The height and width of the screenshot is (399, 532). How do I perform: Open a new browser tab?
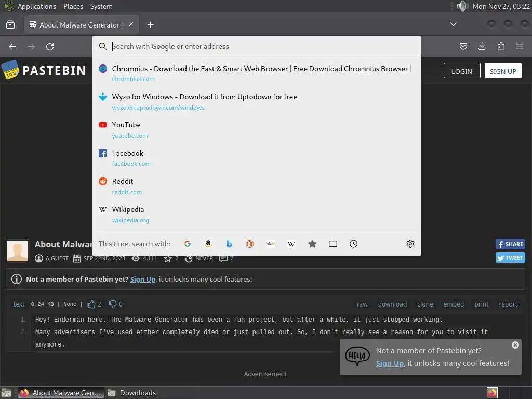(x=150, y=25)
